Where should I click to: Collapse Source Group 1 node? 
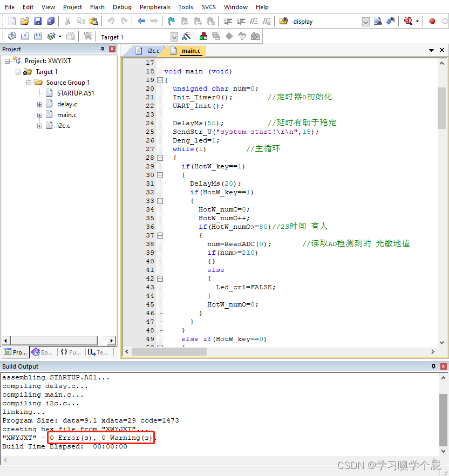pos(29,83)
